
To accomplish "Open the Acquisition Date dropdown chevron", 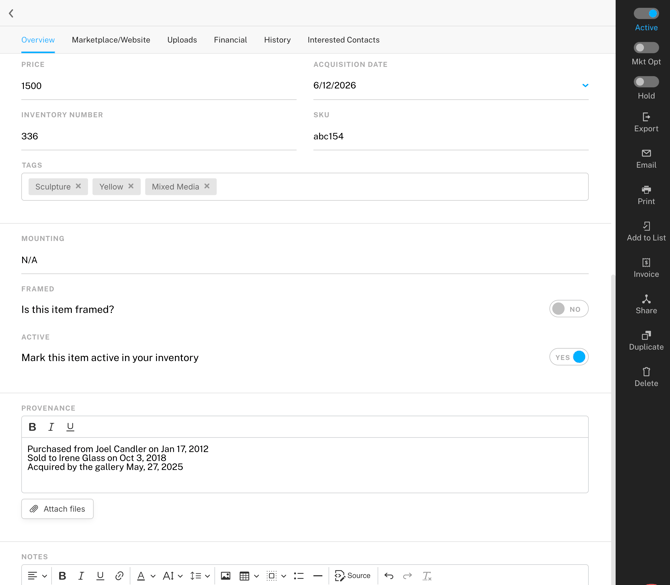I will coord(585,85).
